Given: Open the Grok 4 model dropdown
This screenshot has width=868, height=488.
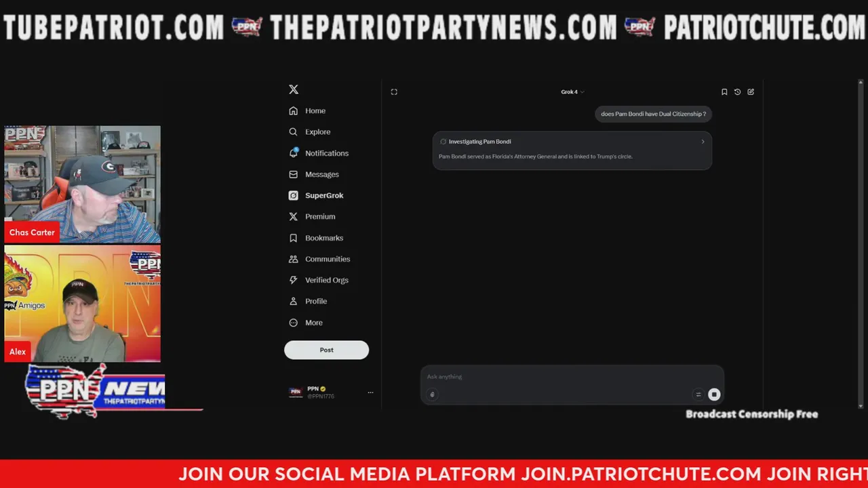Looking at the screenshot, I should click(x=572, y=92).
